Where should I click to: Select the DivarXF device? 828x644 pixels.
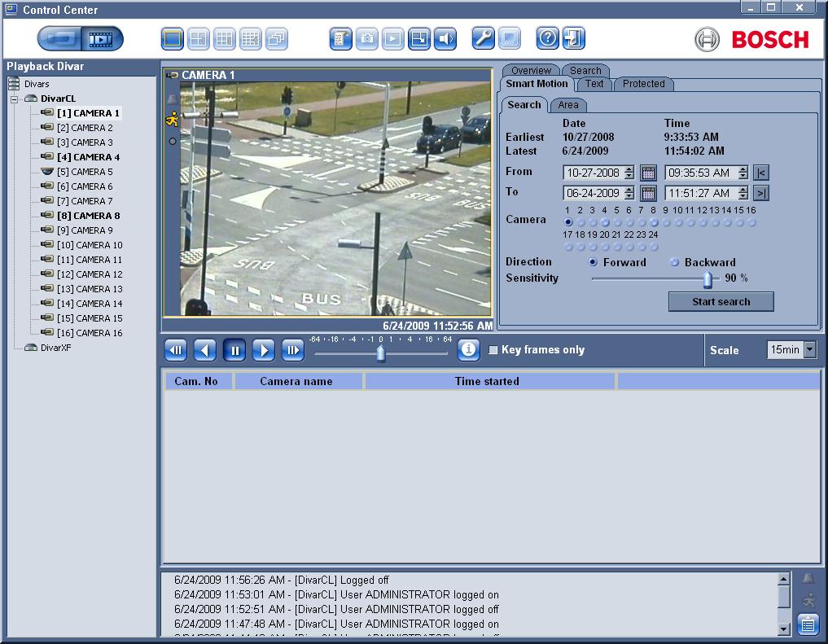click(x=55, y=348)
